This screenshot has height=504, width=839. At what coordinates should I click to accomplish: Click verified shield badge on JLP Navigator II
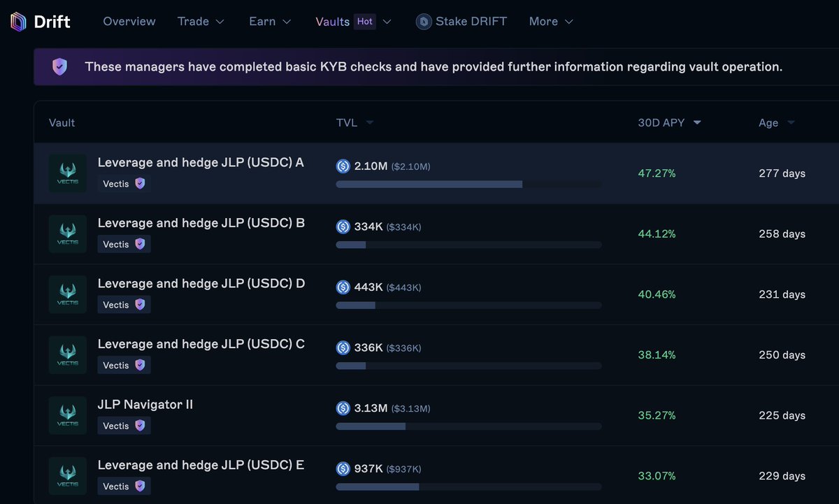[140, 426]
